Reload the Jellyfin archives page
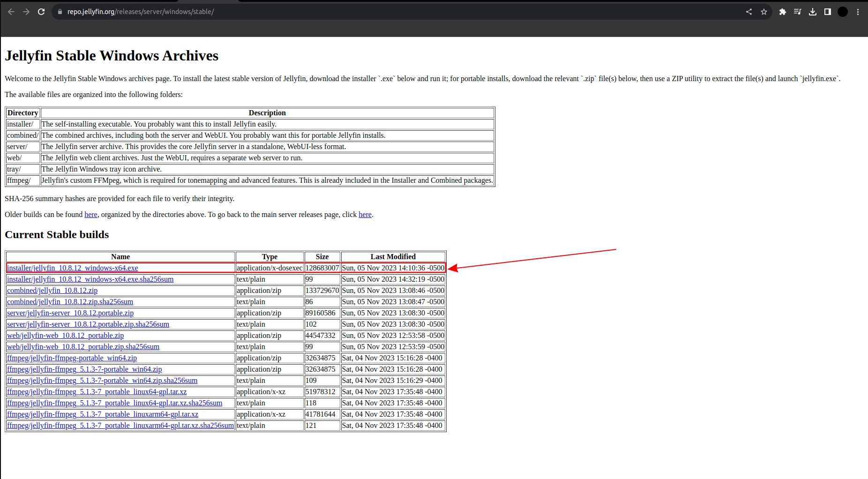 tap(41, 12)
